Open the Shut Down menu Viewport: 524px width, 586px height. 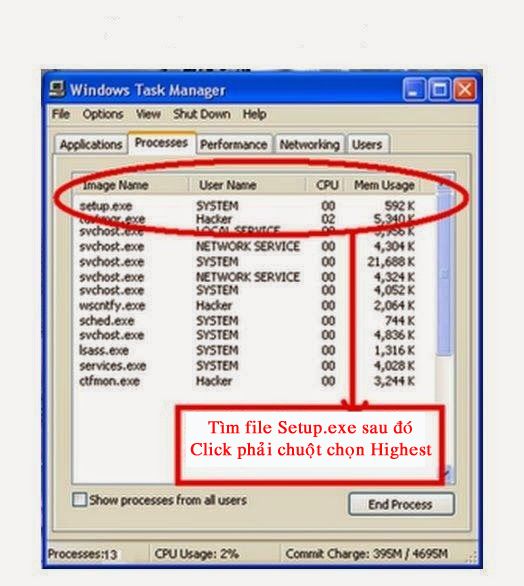coord(202,114)
